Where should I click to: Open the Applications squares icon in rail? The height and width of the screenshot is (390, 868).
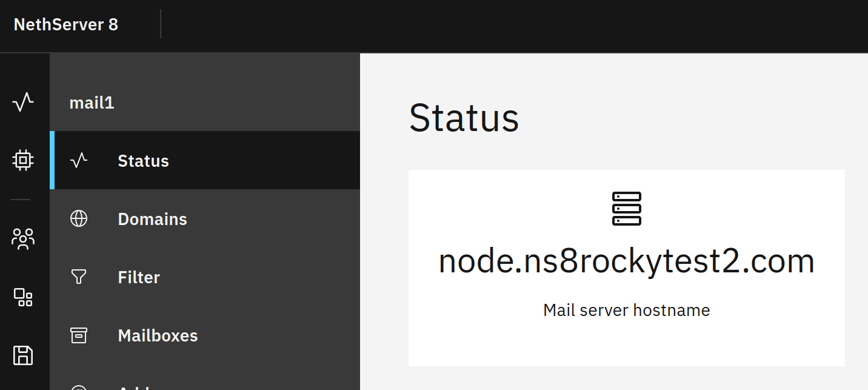pyautogui.click(x=23, y=297)
